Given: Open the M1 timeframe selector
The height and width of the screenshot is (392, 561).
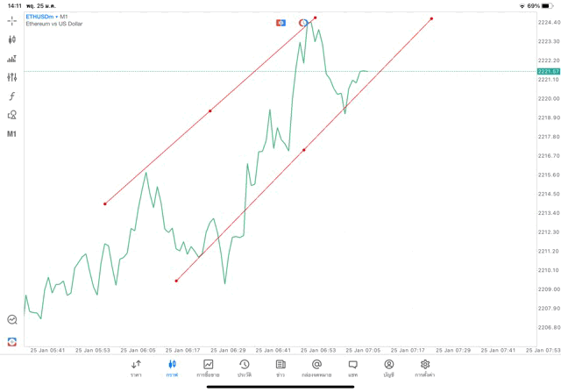Looking at the screenshot, I should click(11, 134).
